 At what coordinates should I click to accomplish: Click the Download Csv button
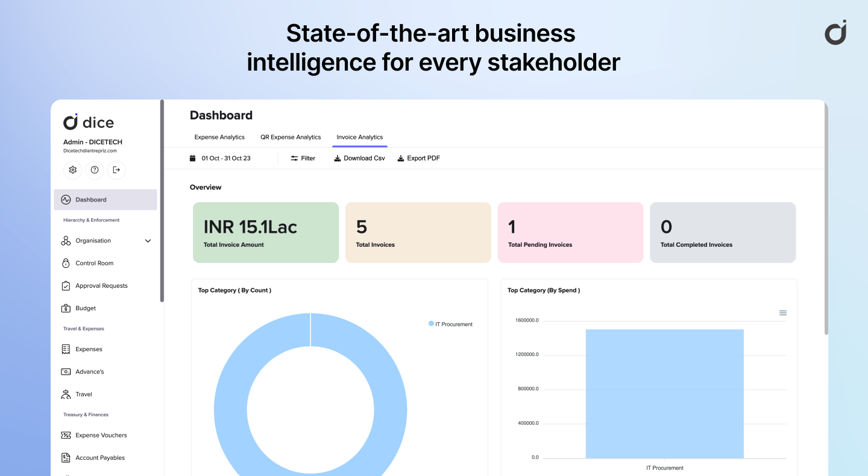tap(359, 158)
